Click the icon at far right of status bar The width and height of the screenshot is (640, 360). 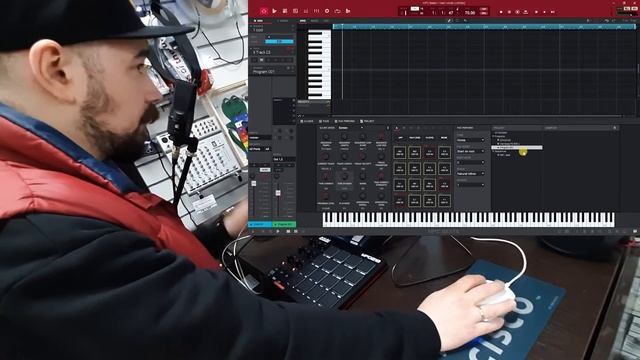[x=635, y=231]
